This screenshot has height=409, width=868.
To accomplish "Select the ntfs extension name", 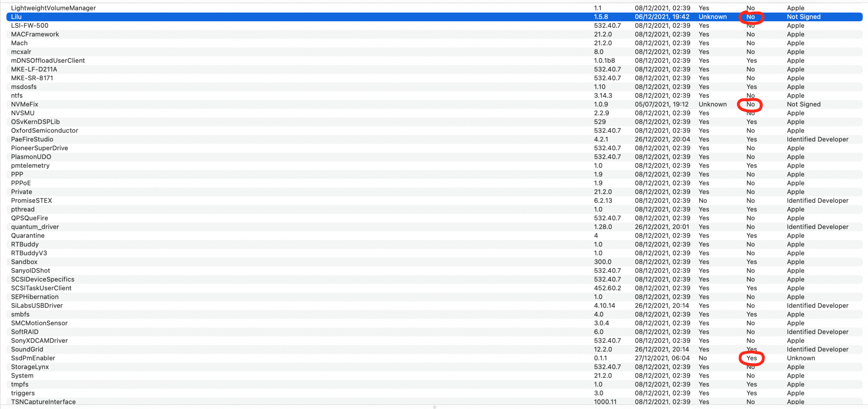I will [x=17, y=96].
